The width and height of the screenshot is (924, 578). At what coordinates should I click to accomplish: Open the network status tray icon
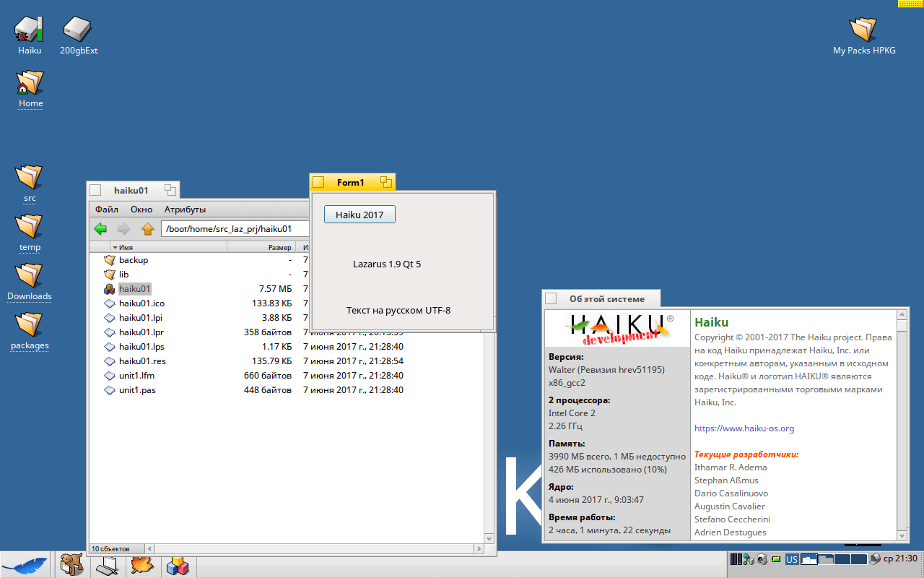tap(749, 559)
